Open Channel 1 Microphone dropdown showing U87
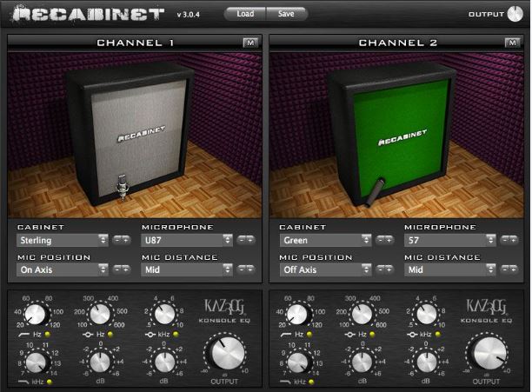Viewport: 532px width, 392px height. coord(187,240)
